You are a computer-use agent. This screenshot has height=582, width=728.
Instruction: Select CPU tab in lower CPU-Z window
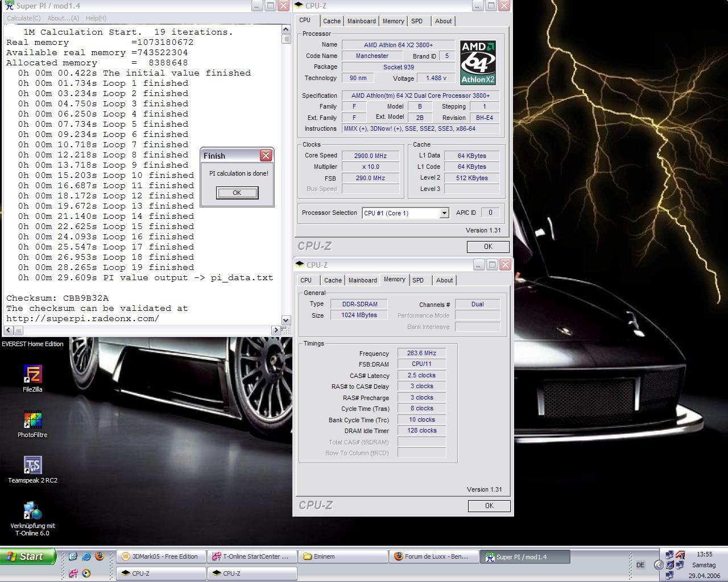pos(306,280)
